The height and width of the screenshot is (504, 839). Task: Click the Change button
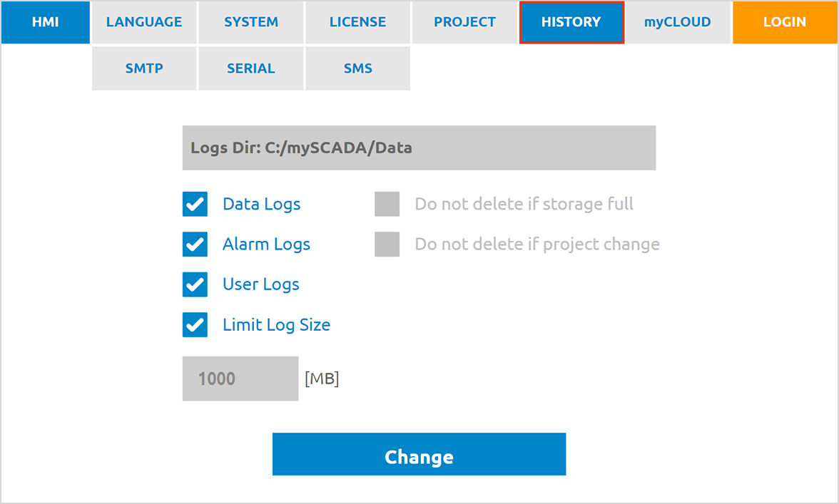[x=419, y=454]
